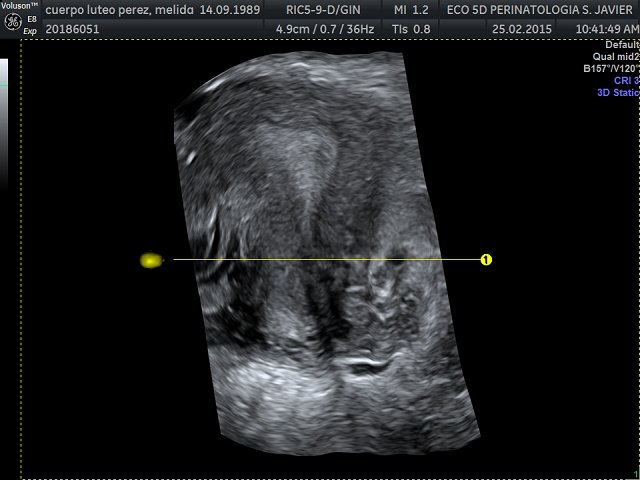Viewport: 640px width, 480px height.
Task: Click the time '10:41:49 AM'
Action: [607, 29]
